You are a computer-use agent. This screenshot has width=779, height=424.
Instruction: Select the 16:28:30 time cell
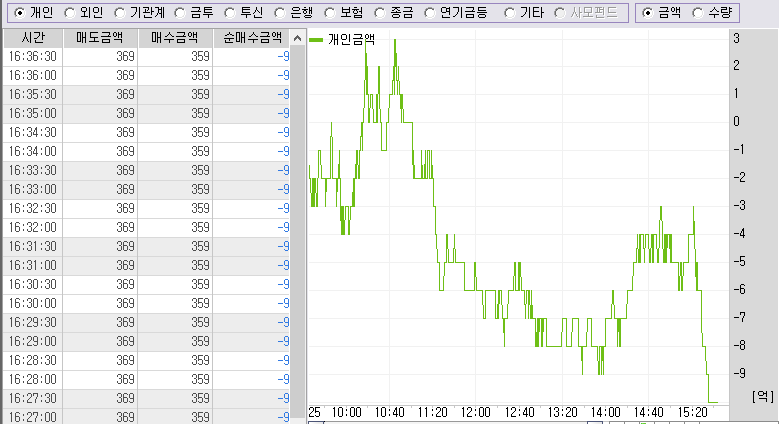click(x=33, y=360)
